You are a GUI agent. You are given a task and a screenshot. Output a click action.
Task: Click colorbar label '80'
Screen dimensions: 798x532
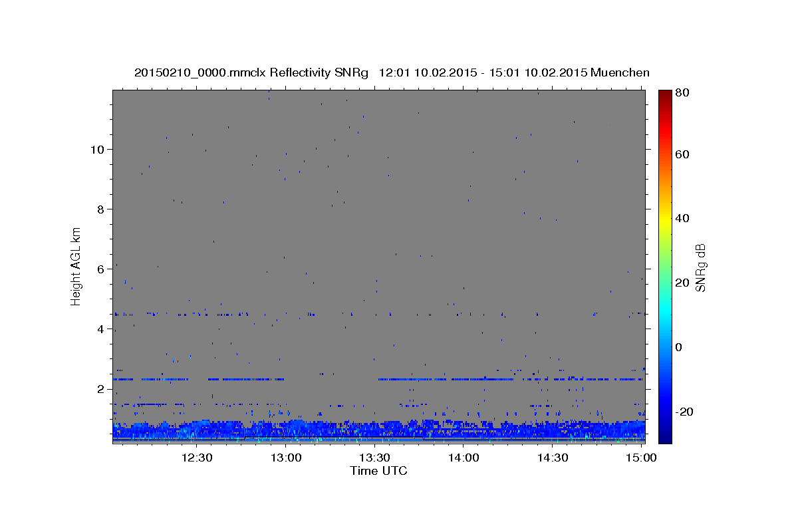coord(682,92)
